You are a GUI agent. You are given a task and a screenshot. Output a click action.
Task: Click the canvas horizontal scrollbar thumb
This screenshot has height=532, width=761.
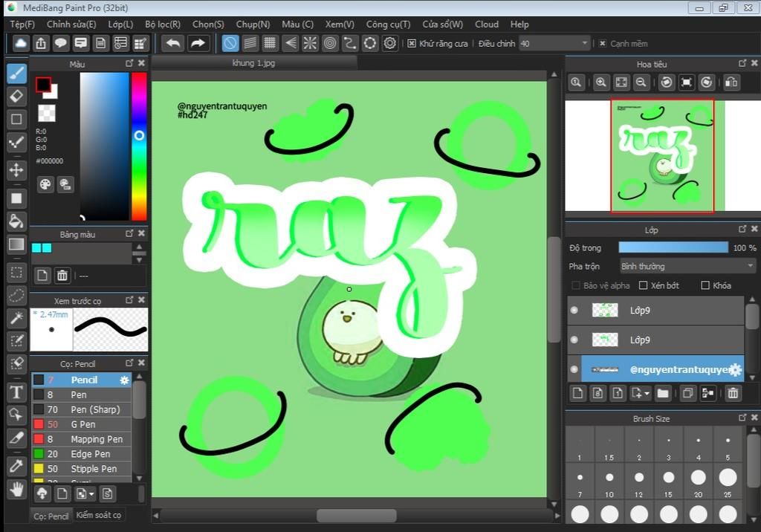357,515
